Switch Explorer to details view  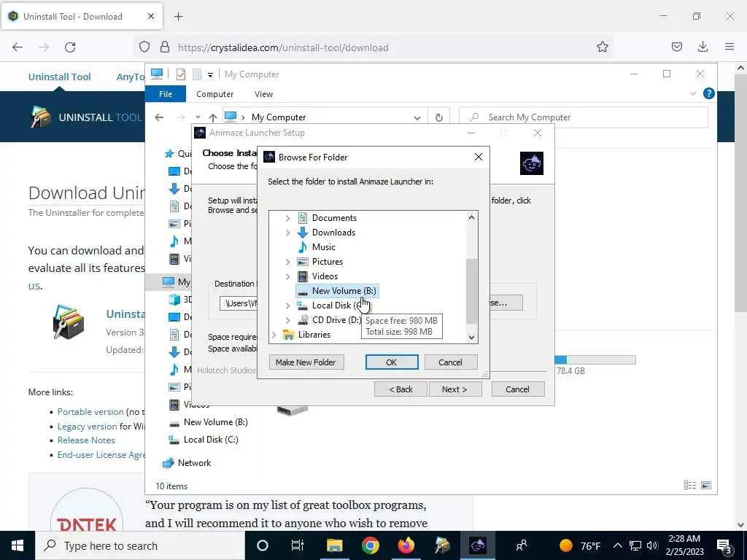click(x=690, y=485)
